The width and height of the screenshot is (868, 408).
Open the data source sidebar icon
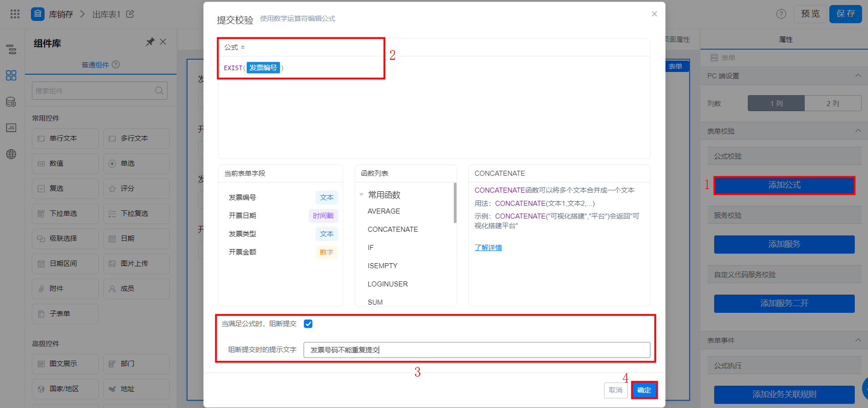[x=11, y=102]
